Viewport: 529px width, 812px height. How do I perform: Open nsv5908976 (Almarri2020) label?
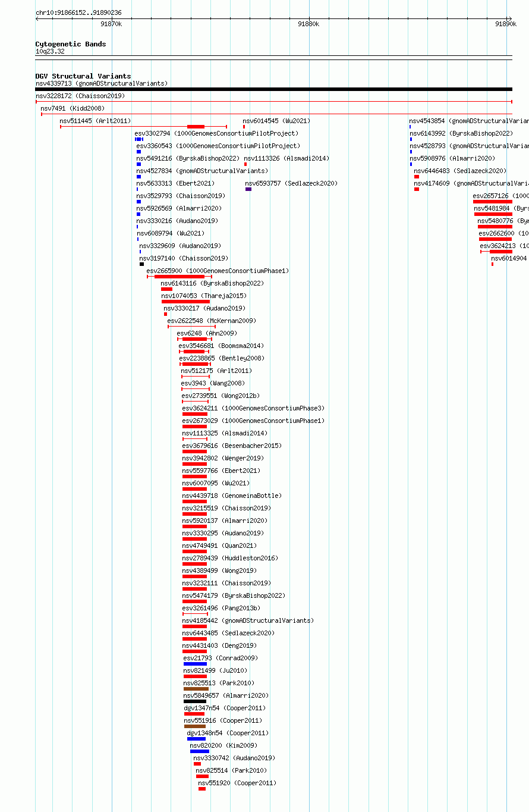click(452, 158)
